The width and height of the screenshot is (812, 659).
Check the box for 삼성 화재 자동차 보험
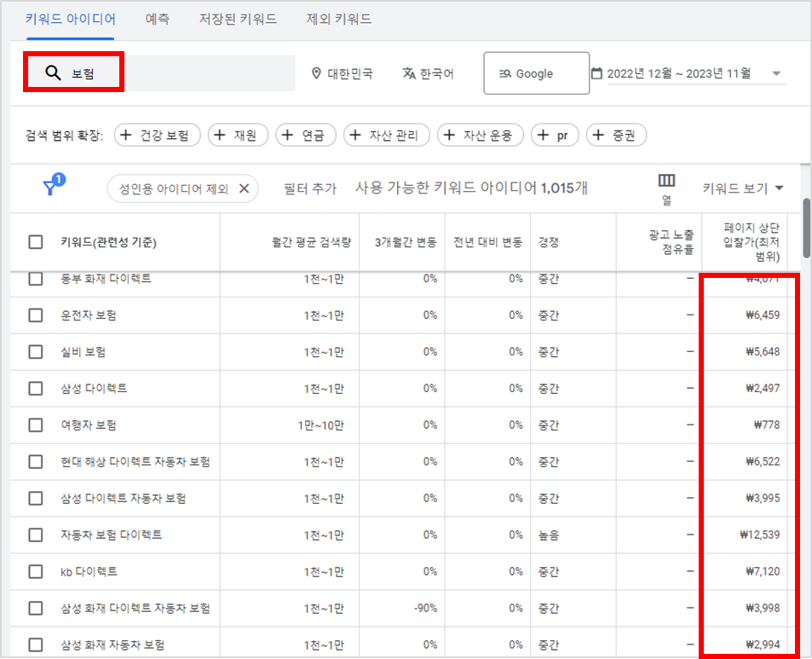(36, 645)
